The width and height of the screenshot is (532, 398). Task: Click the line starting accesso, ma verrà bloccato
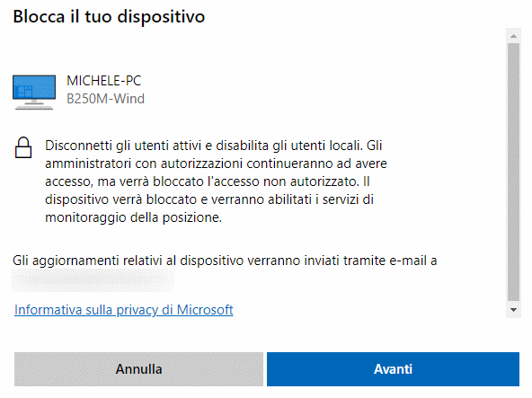pyautogui.click(x=208, y=181)
